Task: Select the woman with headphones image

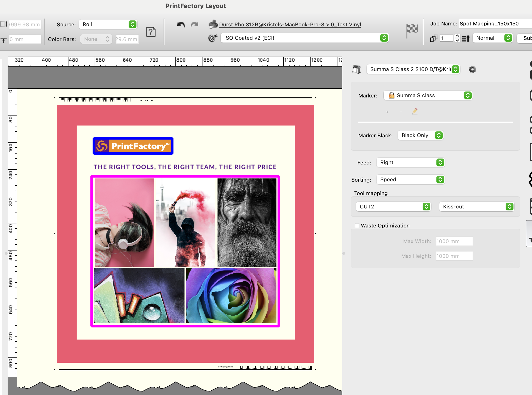Action: 125,223
